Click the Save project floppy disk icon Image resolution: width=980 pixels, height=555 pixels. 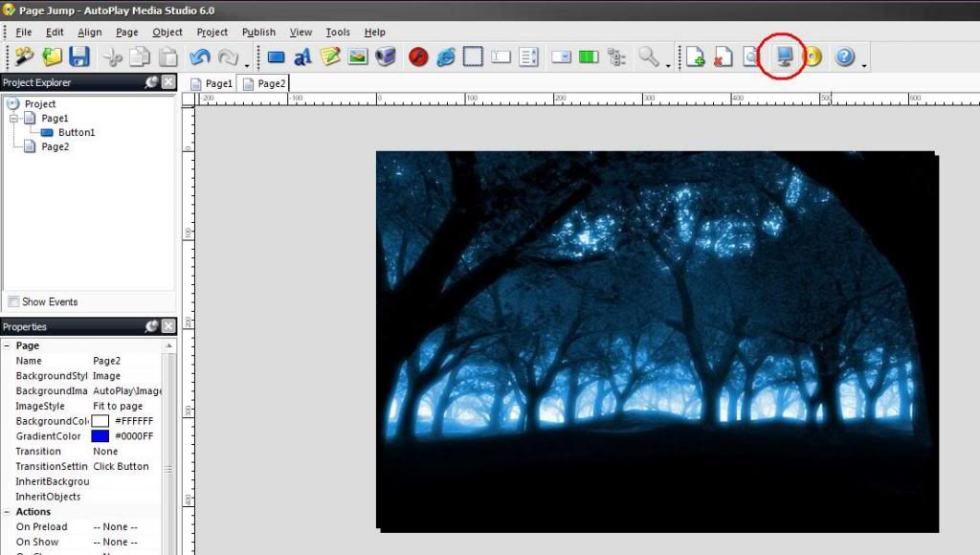[79, 57]
